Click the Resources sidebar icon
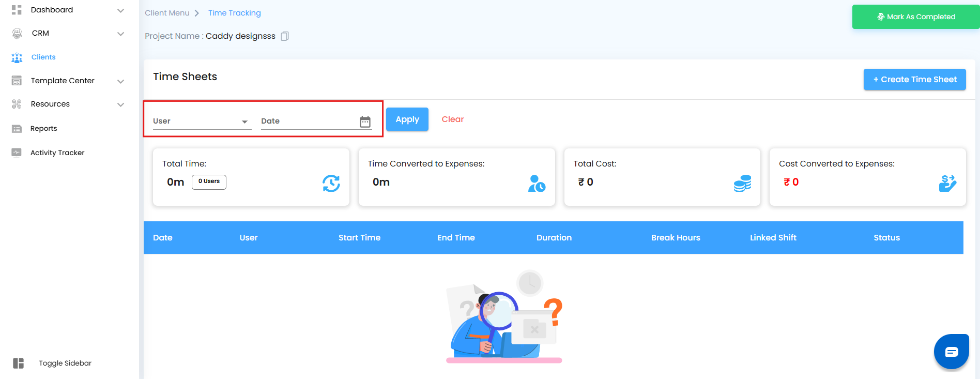Viewport: 980px width, 379px height. pyautogui.click(x=17, y=104)
